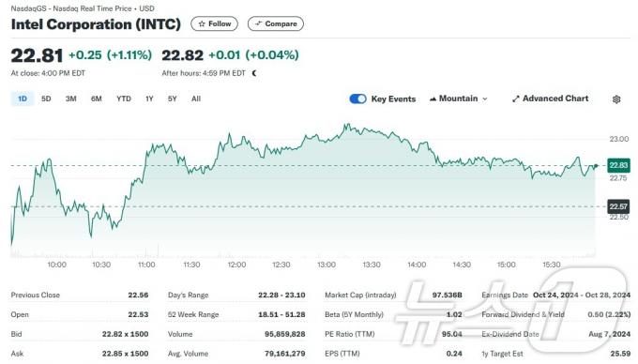The width and height of the screenshot is (638, 364).
Task: Click the Mountain chart type icon
Action: tap(433, 99)
